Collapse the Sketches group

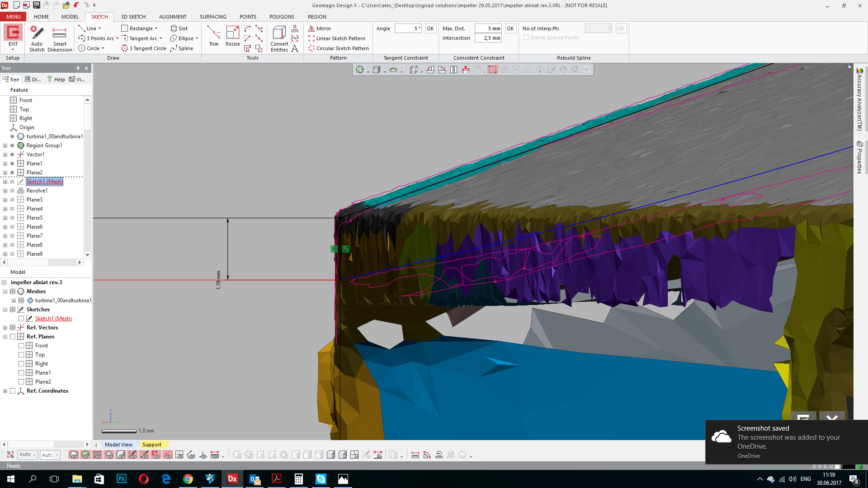5,310
